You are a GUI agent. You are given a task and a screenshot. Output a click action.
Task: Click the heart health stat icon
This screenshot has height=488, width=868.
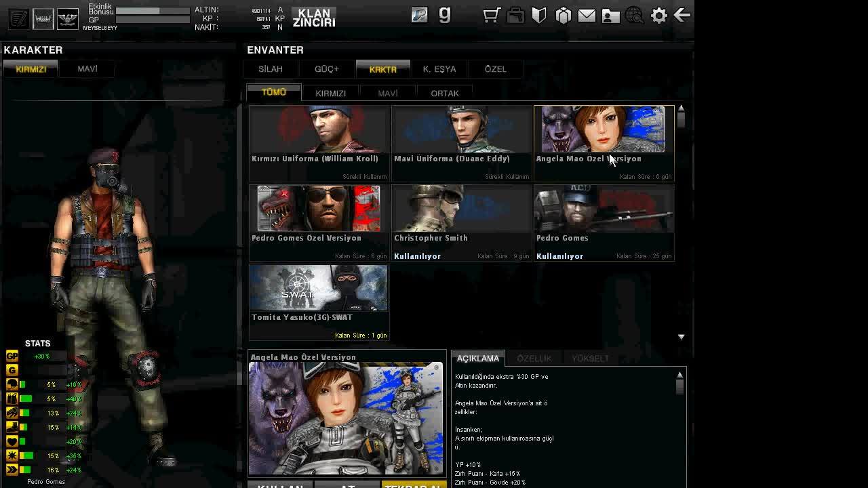[x=12, y=441]
